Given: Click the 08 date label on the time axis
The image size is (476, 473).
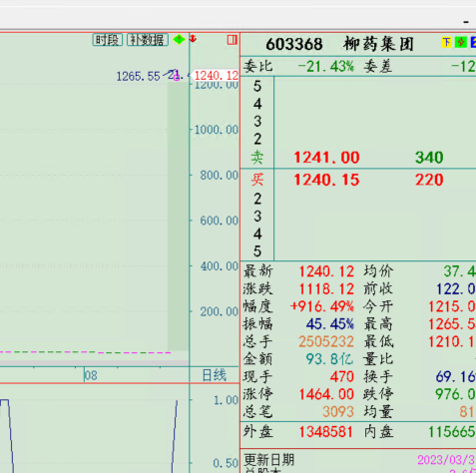Looking at the screenshot, I should (x=91, y=375).
